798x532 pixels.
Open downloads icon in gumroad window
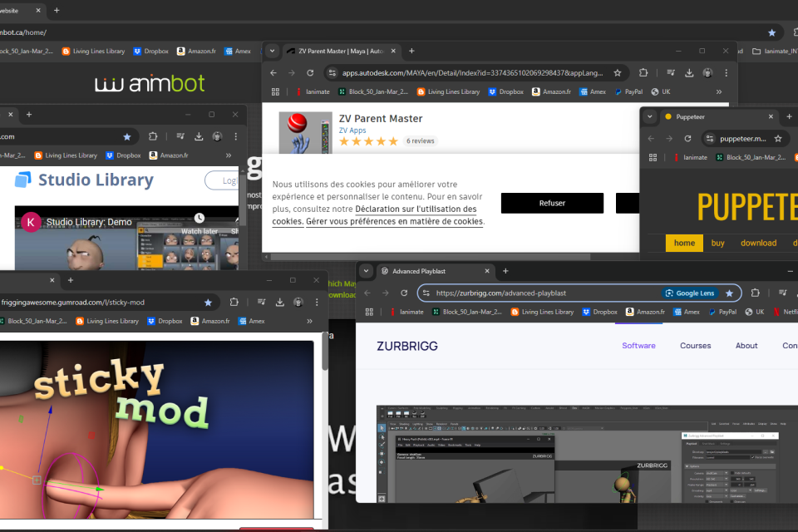pyautogui.click(x=280, y=302)
